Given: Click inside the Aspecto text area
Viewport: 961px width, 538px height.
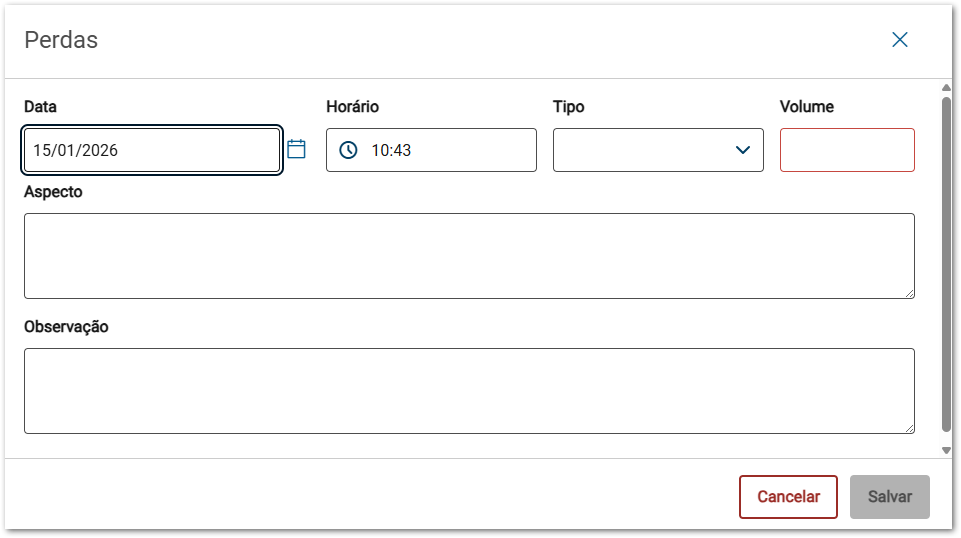Looking at the screenshot, I should coord(468,255).
